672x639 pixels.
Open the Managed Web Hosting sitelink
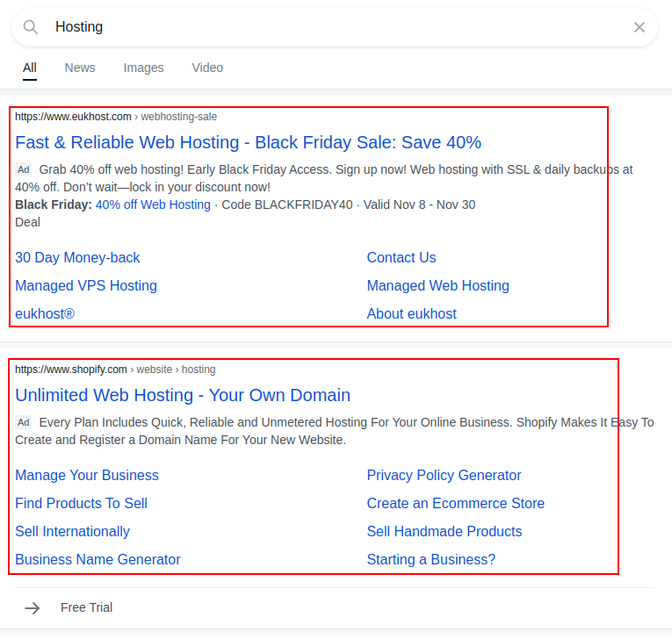tap(438, 285)
